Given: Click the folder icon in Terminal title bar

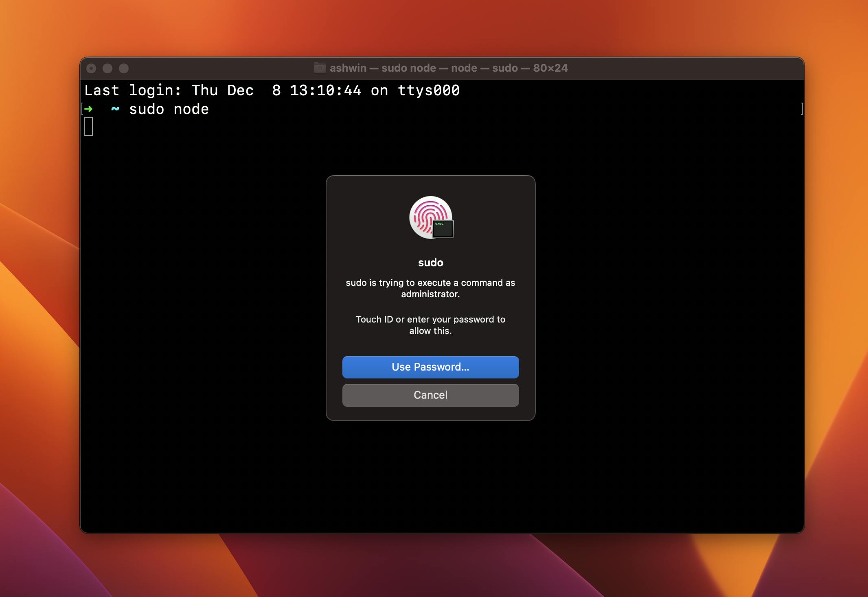Looking at the screenshot, I should click(x=320, y=68).
